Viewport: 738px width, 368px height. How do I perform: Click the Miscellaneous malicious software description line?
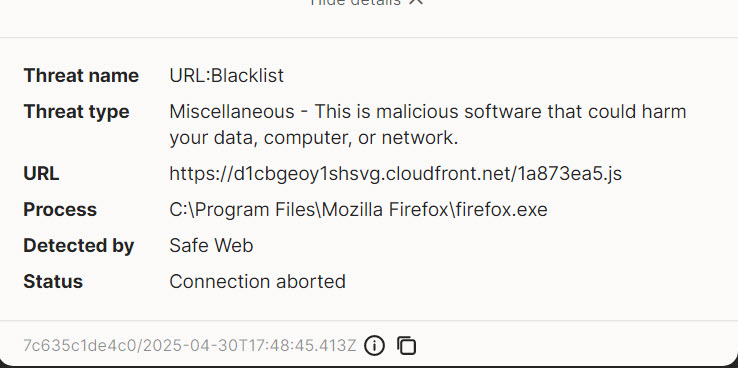[427, 112]
